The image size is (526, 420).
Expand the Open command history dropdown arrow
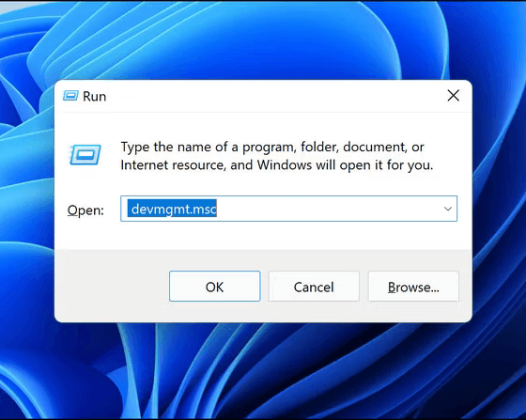coord(447,209)
